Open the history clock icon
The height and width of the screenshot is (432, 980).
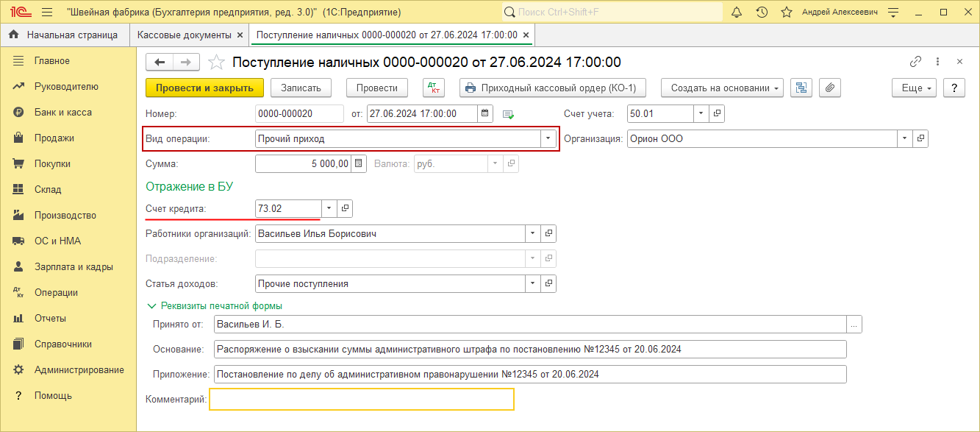tap(762, 13)
